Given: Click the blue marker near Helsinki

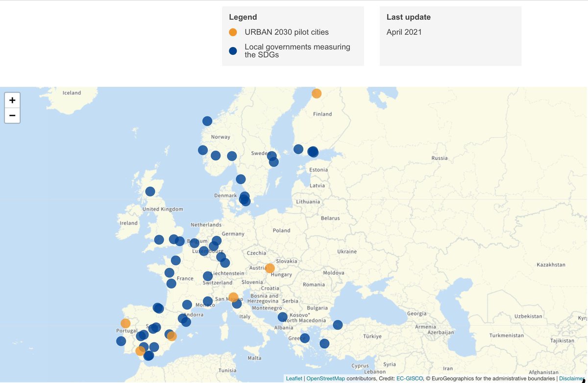Looking at the screenshot, I should tap(313, 152).
